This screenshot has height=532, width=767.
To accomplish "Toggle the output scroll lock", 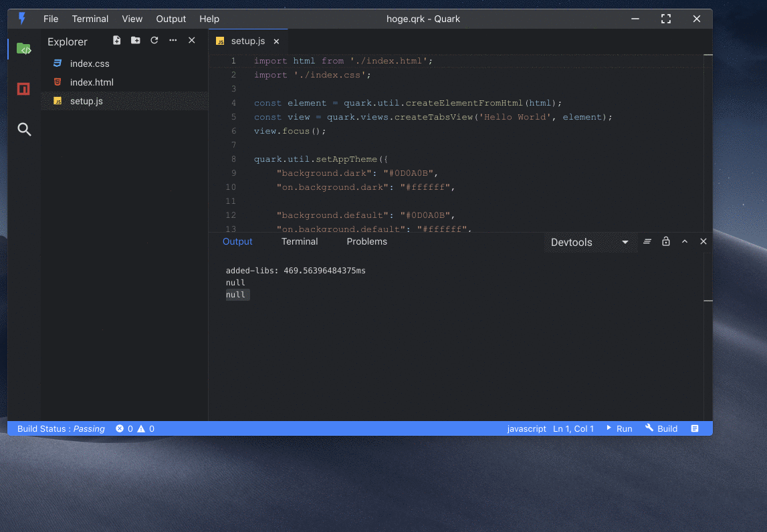I will pyautogui.click(x=666, y=242).
